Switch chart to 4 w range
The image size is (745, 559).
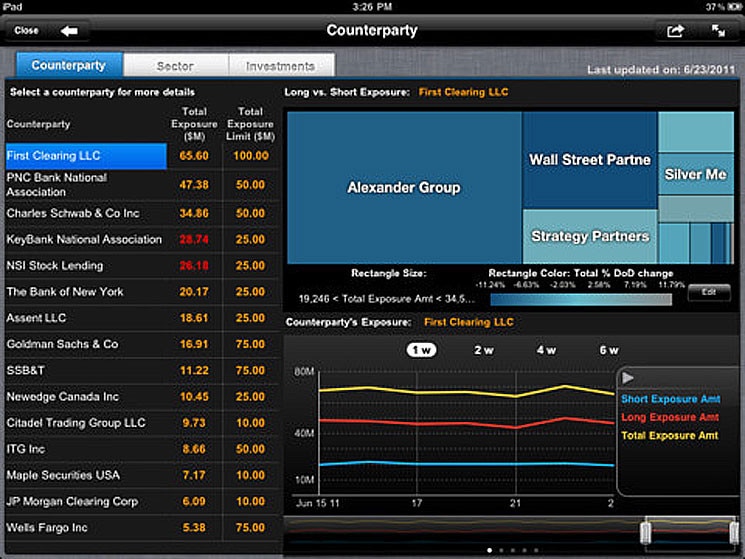point(546,350)
